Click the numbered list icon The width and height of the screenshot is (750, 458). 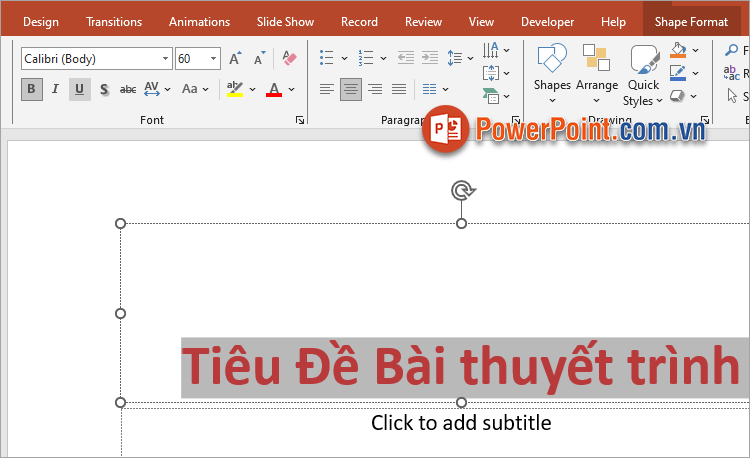[366, 58]
